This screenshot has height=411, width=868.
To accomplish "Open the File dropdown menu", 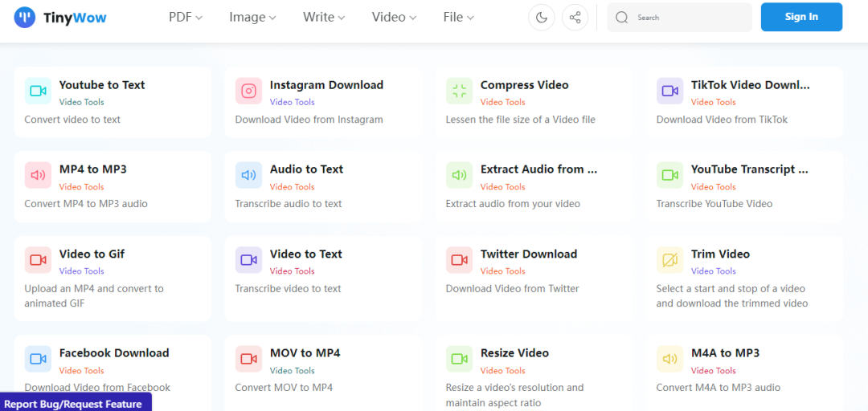I will (x=458, y=17).
